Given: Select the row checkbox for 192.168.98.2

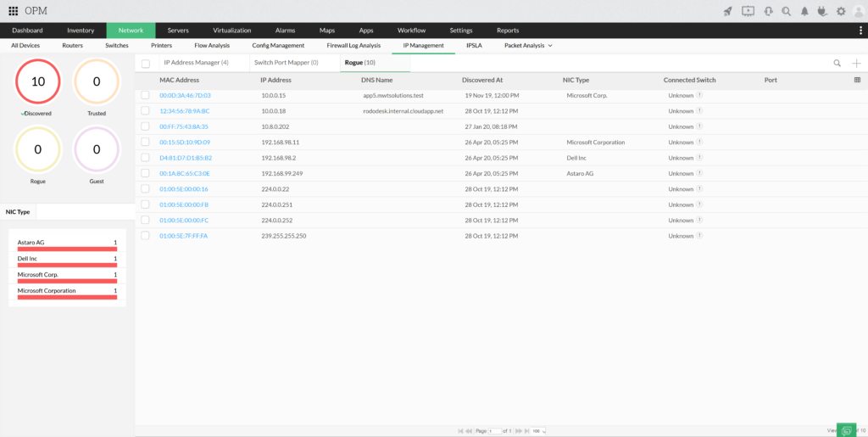Looking at the screenshot, I should [x=145, y=158].
